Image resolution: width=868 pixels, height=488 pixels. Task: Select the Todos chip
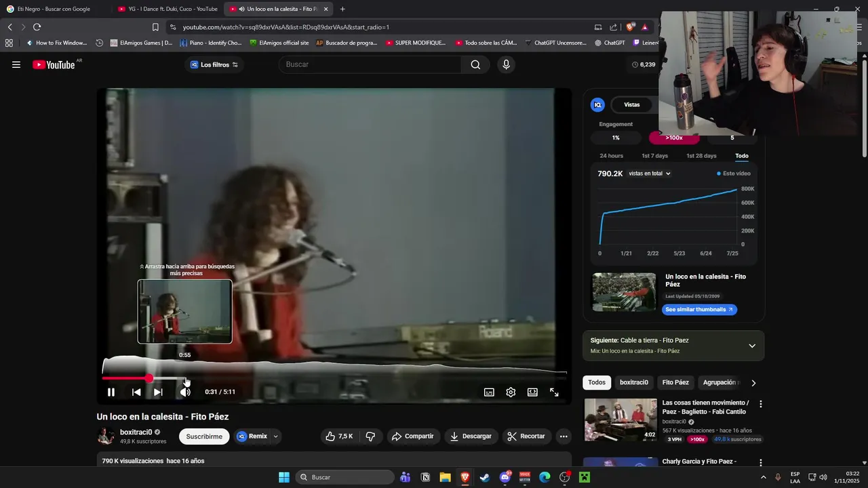pos(597,382)
